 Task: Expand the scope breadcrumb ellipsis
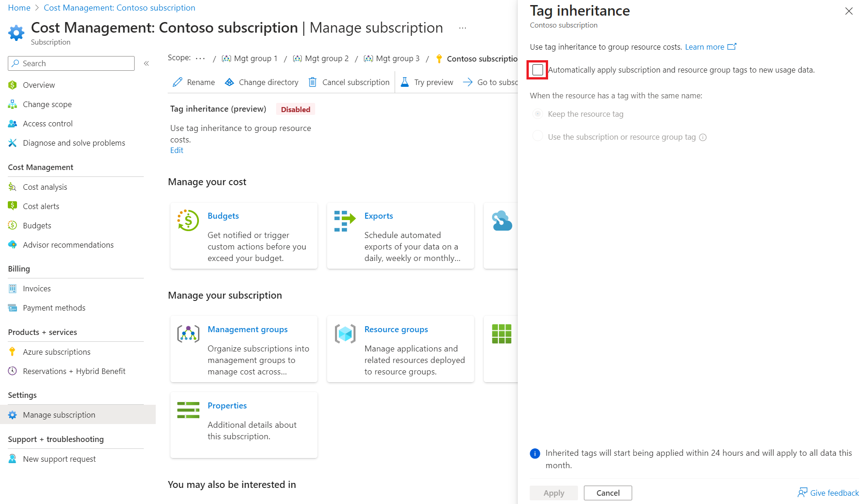(x=200, y=58)
